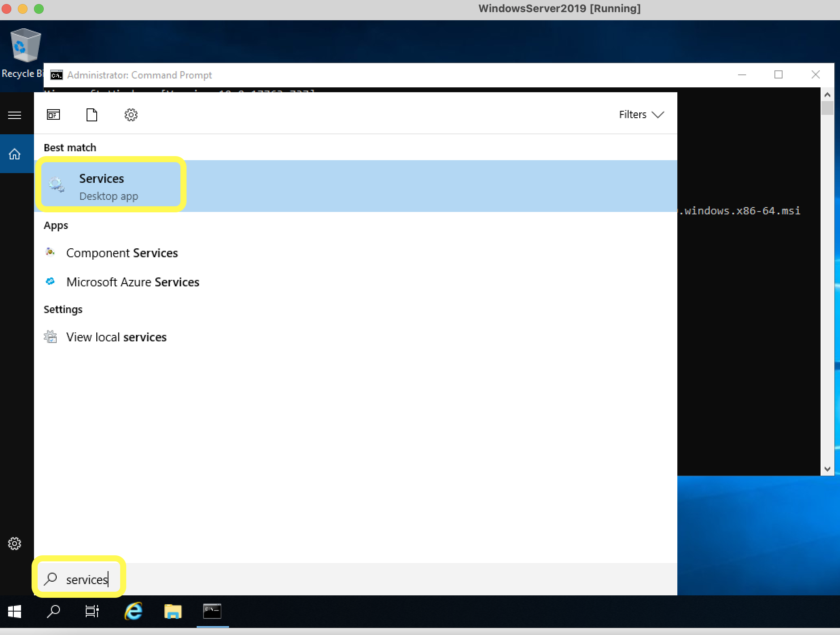Launch Microsoft Azure Services
The height and width of the screenshot is (635, 840).
click(x=133, y=282)
